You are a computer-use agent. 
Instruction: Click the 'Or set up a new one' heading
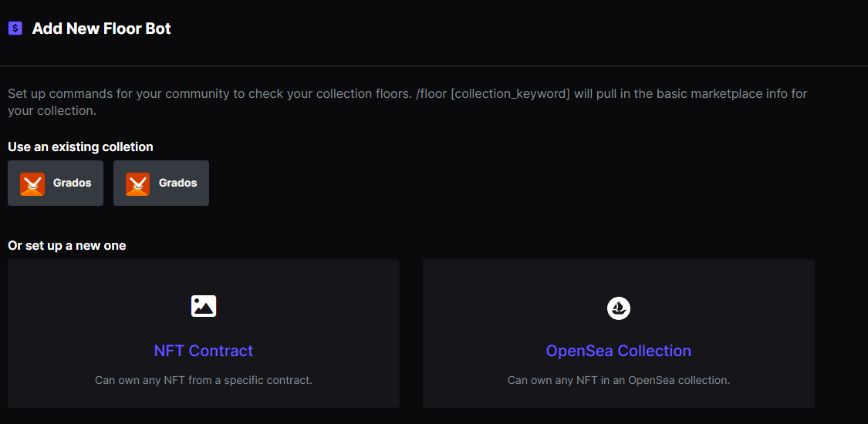pyautogui.click(x=67, y=245)
